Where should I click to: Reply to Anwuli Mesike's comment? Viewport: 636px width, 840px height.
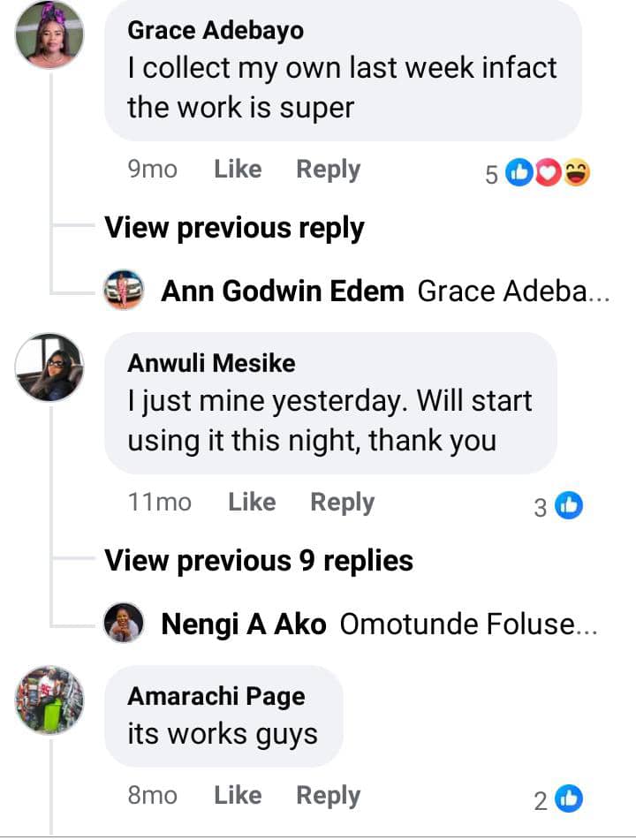342,502
